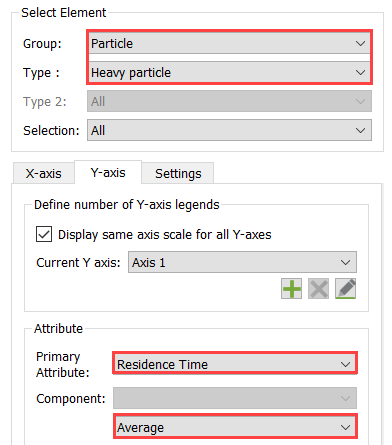This screenshot has height=445, width=392.
Task: Click the Axis 1 dropdown chevron
Action: pos(346,263)
